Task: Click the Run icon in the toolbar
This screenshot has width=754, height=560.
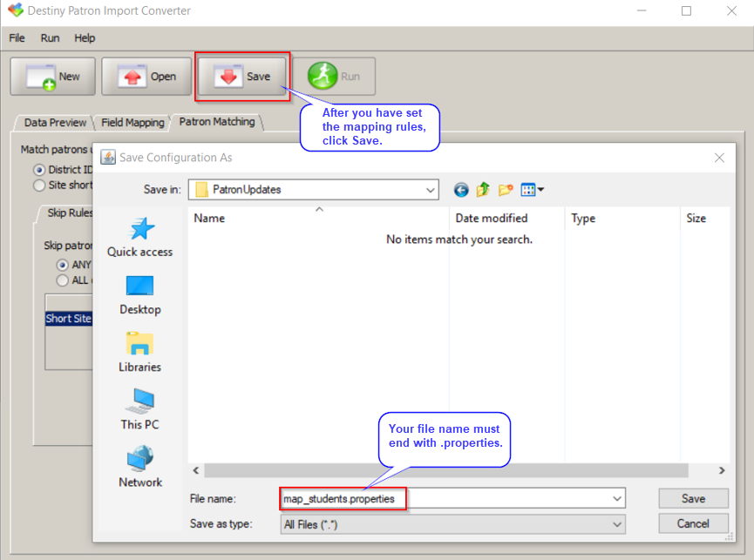Action: (336, 76)
